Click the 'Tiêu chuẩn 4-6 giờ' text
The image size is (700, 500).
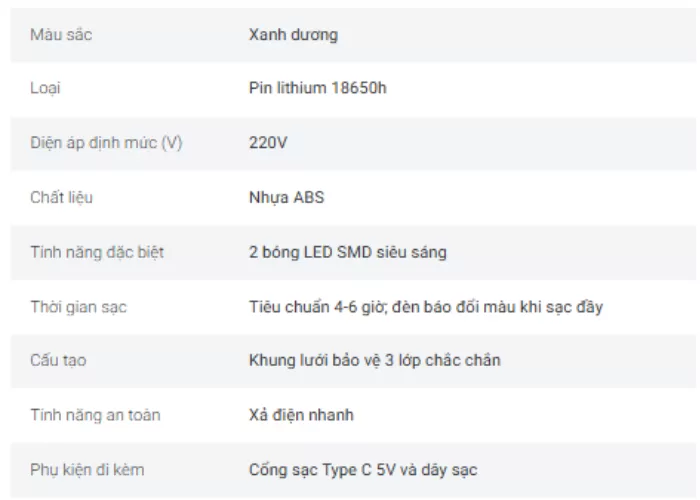tap(318, 307)
